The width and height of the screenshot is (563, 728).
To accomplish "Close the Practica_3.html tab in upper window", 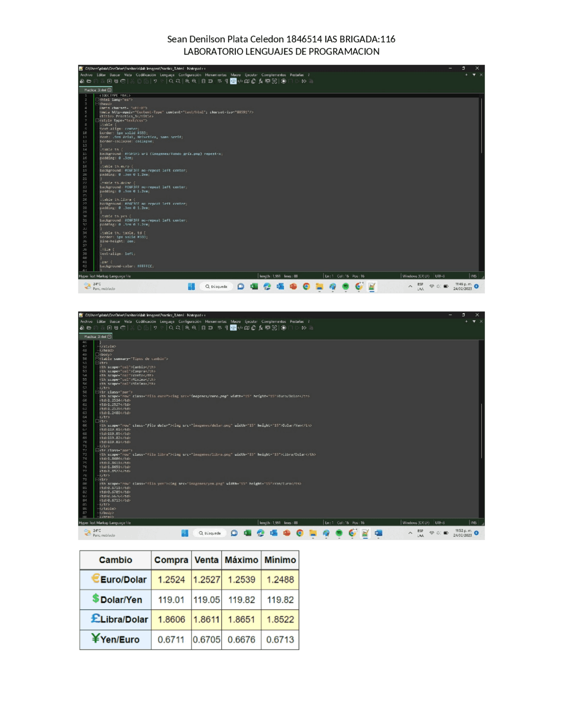I will click(110, 90).
